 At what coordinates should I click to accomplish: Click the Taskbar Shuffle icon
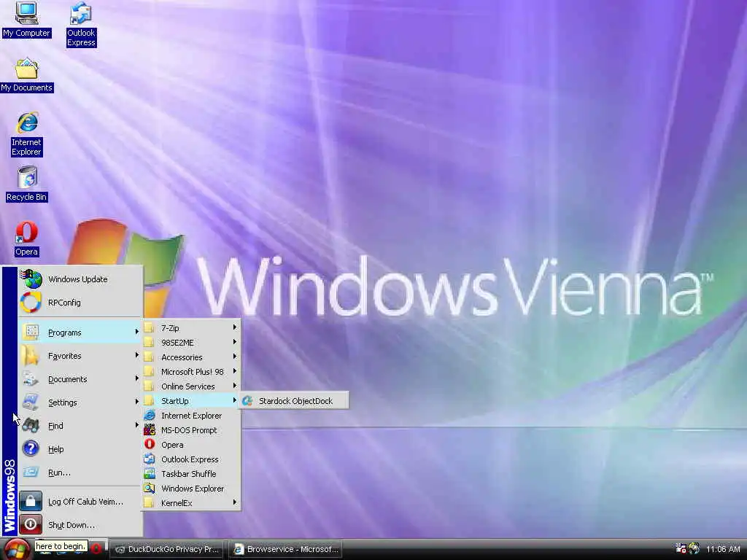[150, 474]
